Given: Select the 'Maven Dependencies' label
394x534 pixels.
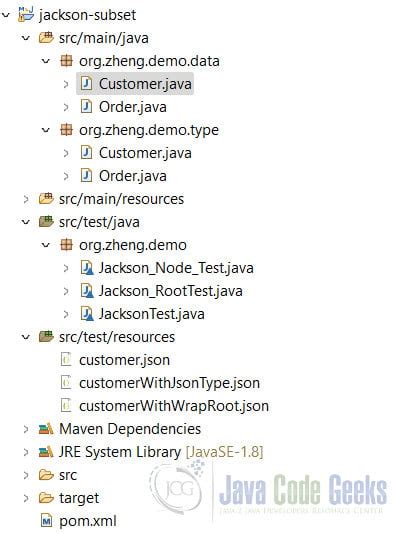Looking at the screenshot, I should pyautogui.click(x=130, y=429).
